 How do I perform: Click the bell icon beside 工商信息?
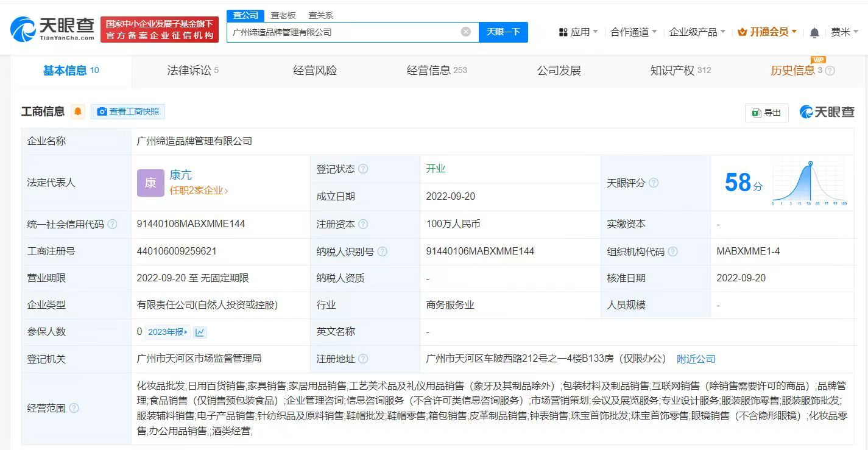pos(78,111)
